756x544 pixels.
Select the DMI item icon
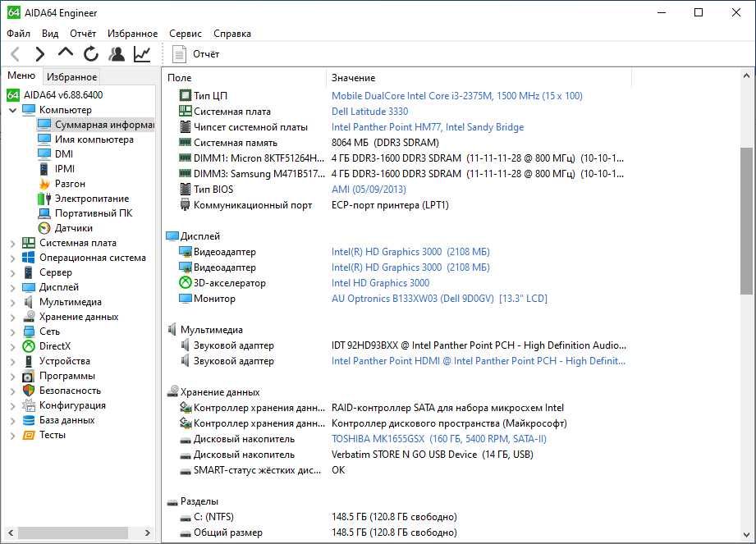44,153
